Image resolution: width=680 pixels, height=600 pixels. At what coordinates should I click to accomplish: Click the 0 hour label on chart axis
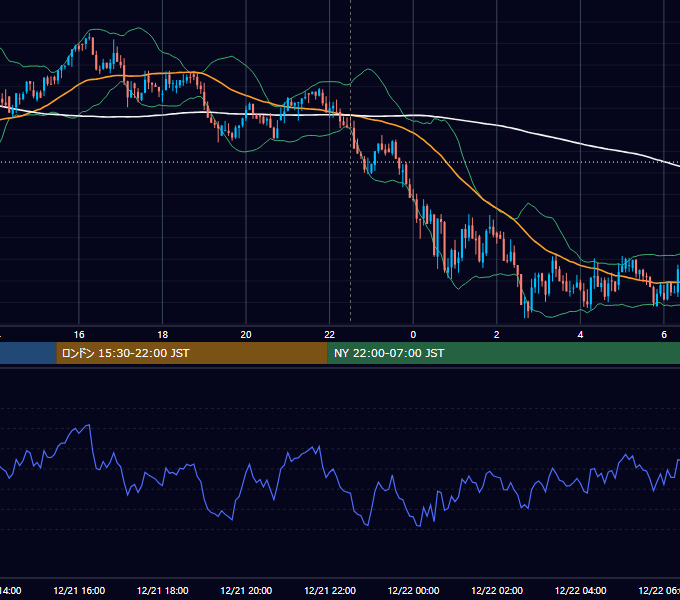point(413,334)
